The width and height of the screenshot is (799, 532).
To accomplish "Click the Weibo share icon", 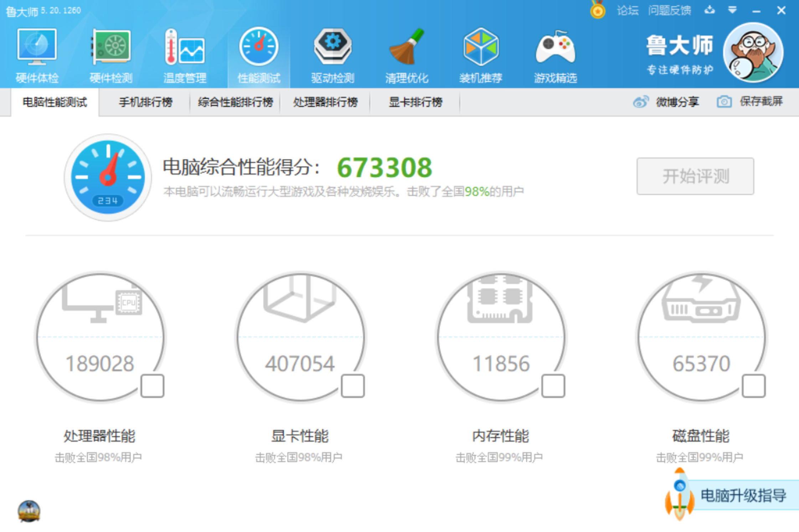I will (x=641, y=102).
